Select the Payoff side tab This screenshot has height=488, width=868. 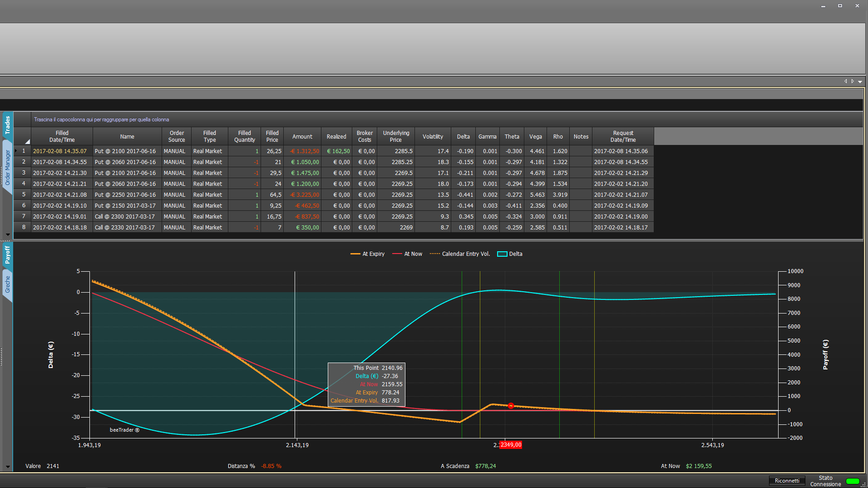coord(7,255)
